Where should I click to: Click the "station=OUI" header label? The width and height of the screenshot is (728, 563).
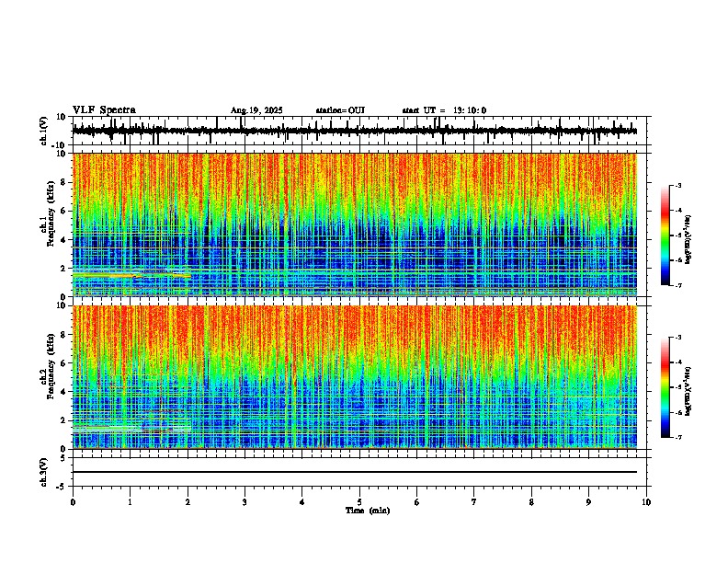pos(340,110)
